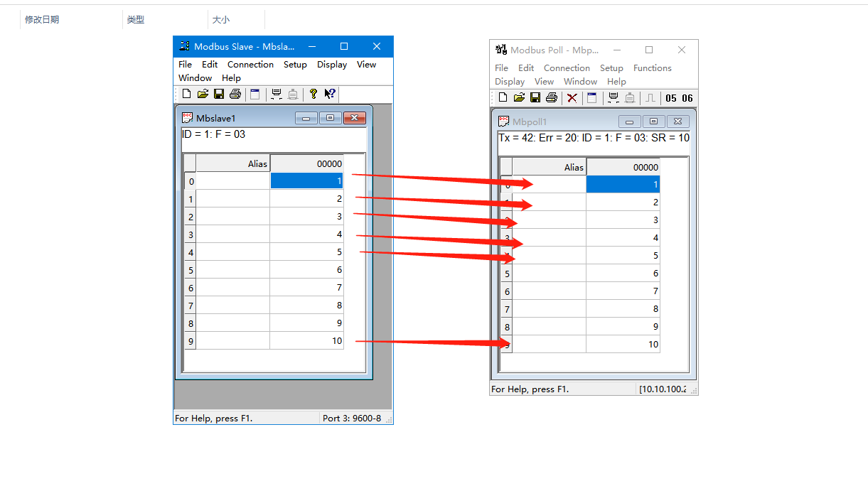This screenshot has height=491, width=868.
Task: Select the value 10 cell in Mbpoll1
Action: (623, 345)
